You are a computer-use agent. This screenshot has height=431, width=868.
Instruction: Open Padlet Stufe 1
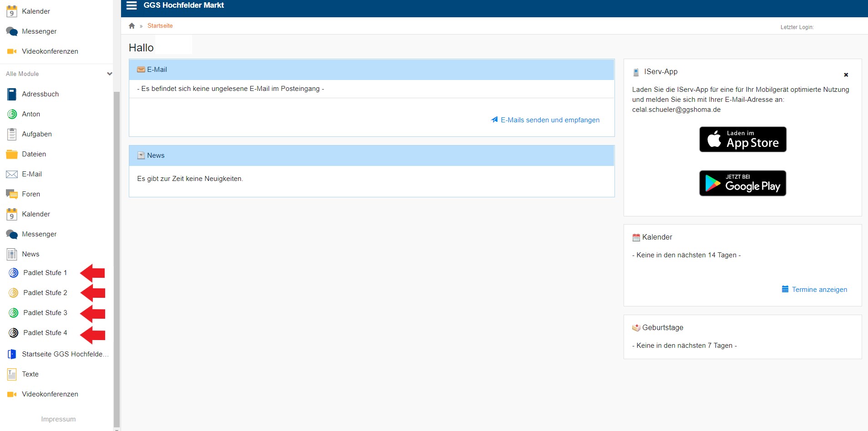point(45,273)
